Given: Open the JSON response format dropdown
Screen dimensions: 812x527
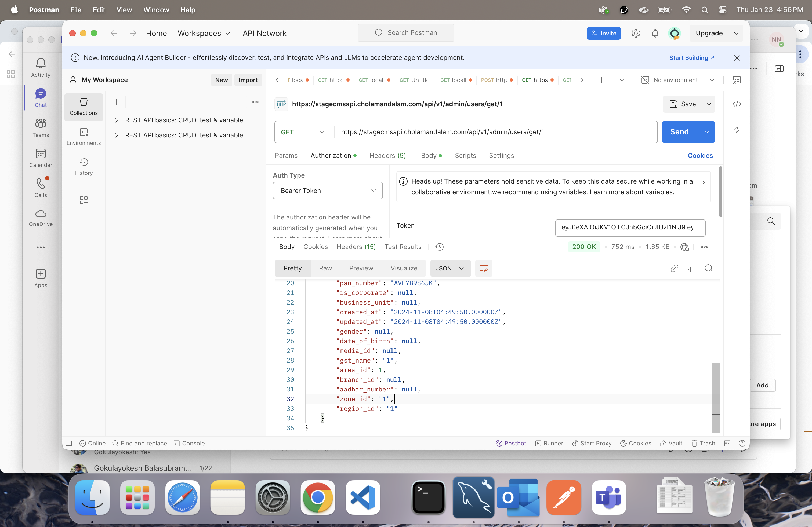Looking at the screenshot, I should point(450,268).
